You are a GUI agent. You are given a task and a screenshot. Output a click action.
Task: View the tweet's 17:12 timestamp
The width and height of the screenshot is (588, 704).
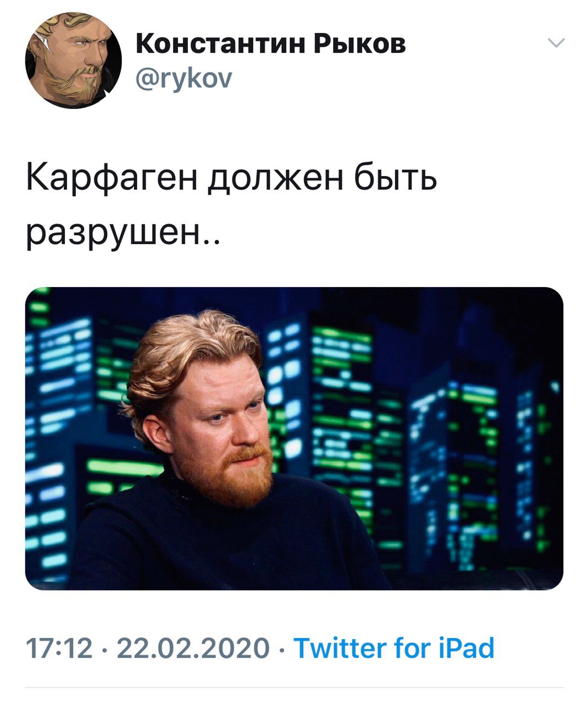(59, 648)
